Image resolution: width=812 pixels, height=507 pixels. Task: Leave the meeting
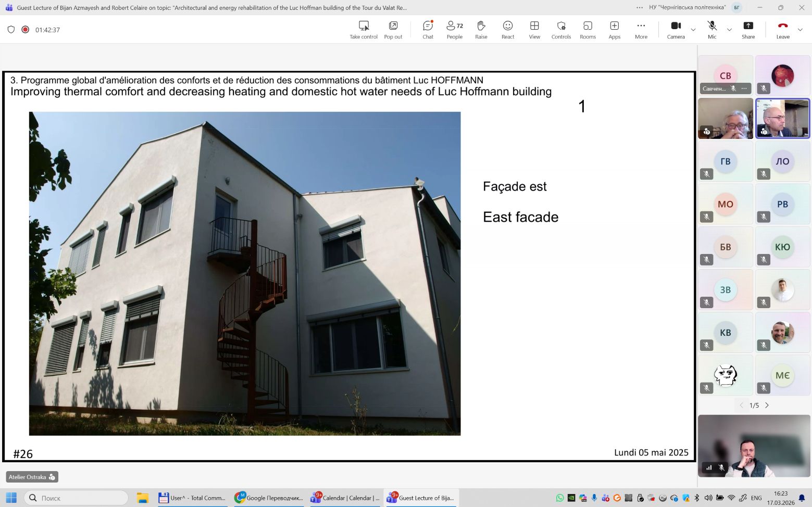tap(782, 30)
